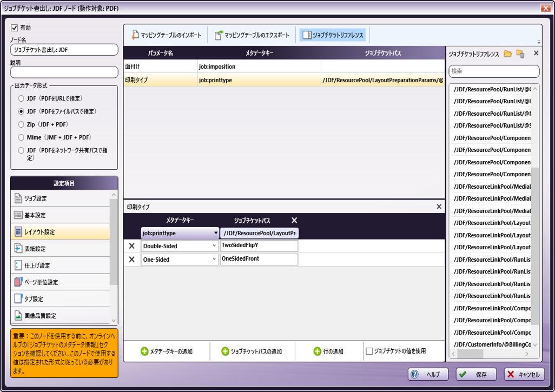Select the 印刷タイプ parameter row
Screen dimensions: 555x392
click(284, 80)
